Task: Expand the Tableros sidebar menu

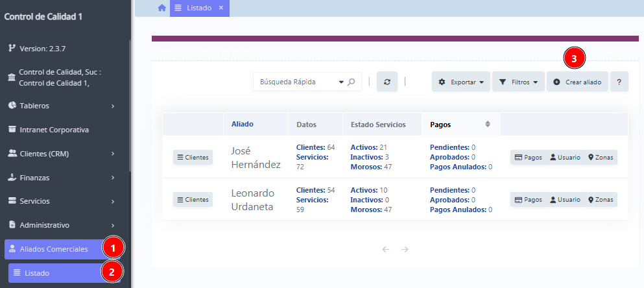Action: pyautogui.click(x=62, y=106)
